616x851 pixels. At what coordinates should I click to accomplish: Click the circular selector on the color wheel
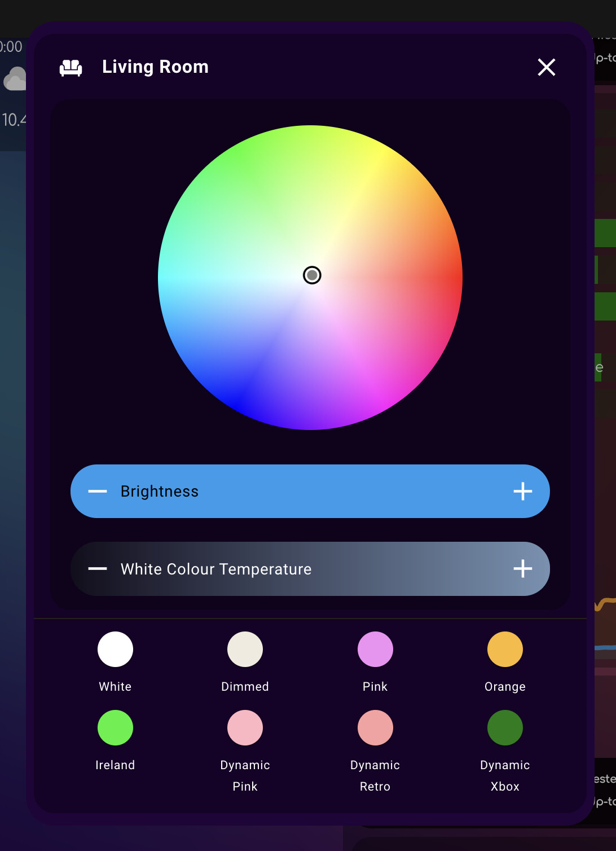click(x=313, y=275)
